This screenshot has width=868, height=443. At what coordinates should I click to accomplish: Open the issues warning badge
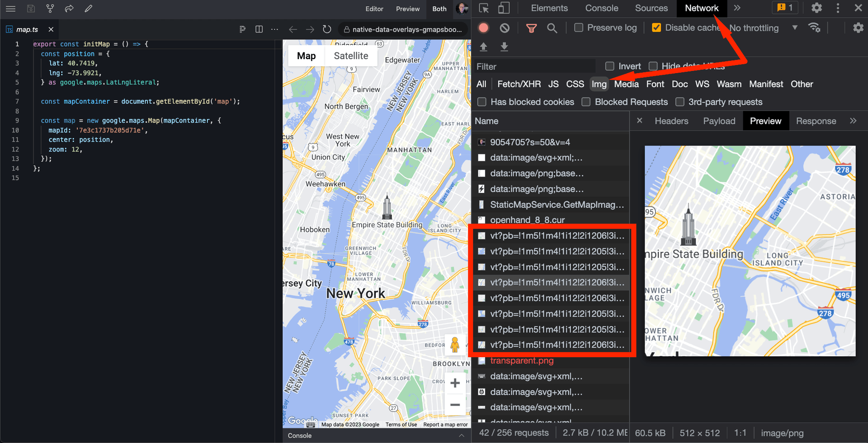pos(785,8)
